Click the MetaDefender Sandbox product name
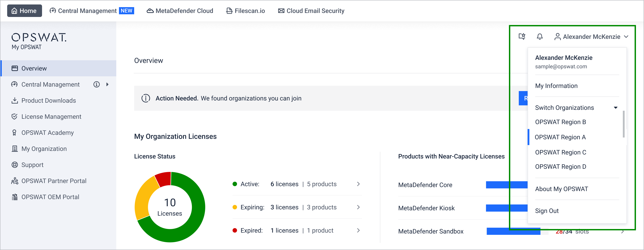This screenshot has height=250, width=644. click(x=431, y=231)
